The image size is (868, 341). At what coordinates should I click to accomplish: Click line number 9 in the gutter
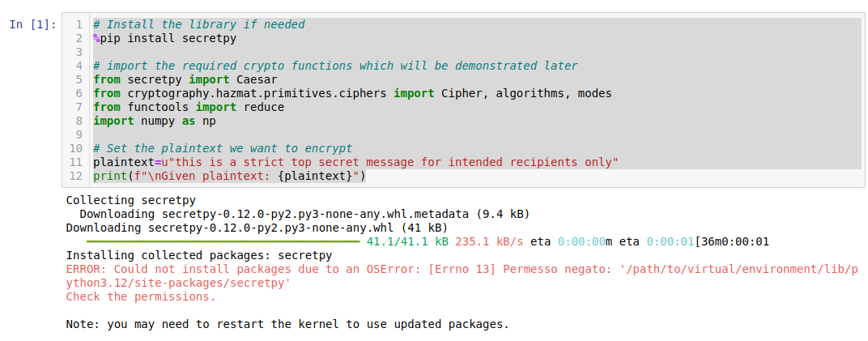[79, 135]
